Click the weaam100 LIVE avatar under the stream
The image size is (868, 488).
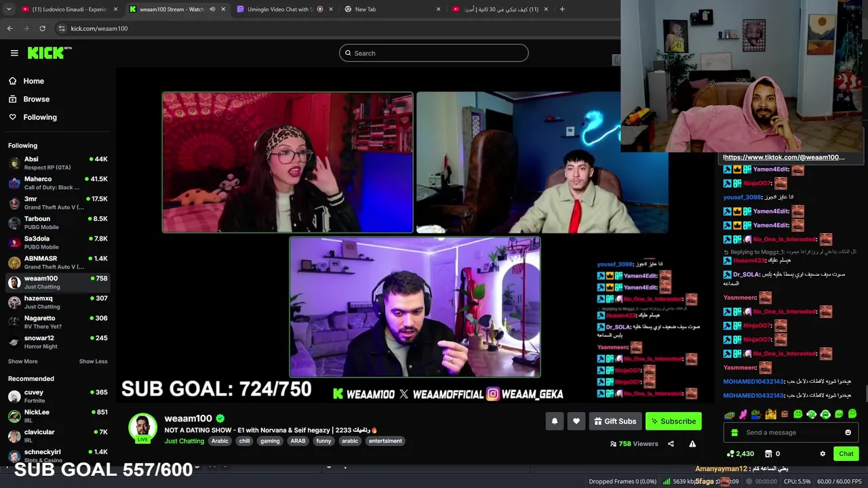(142, 428)
